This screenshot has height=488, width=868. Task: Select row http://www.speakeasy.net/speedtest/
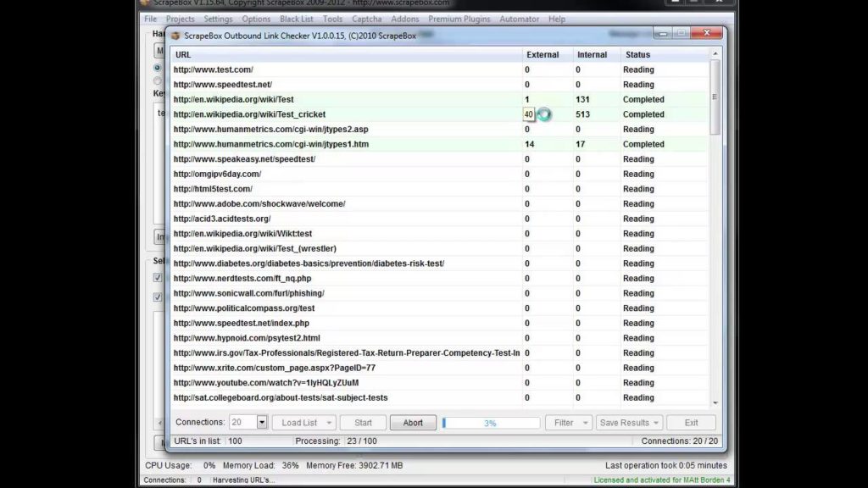coord(440,159)
